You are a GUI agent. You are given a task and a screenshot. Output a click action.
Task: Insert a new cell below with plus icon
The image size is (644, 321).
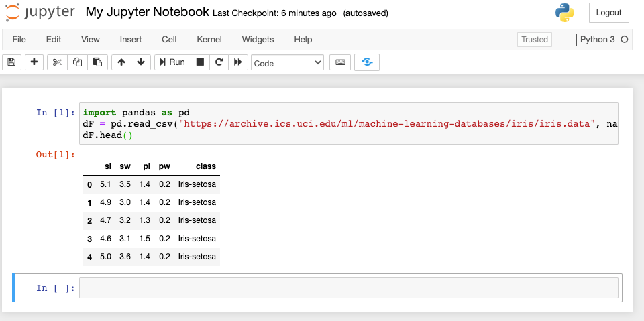pos(34,62)
